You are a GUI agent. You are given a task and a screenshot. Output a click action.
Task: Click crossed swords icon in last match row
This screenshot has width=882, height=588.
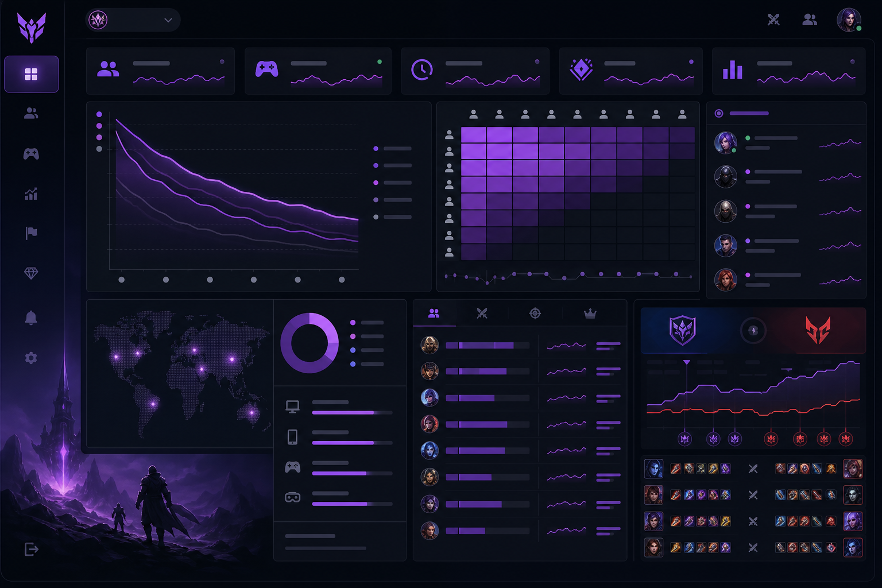pyautogui.click(x=753, y=548)
